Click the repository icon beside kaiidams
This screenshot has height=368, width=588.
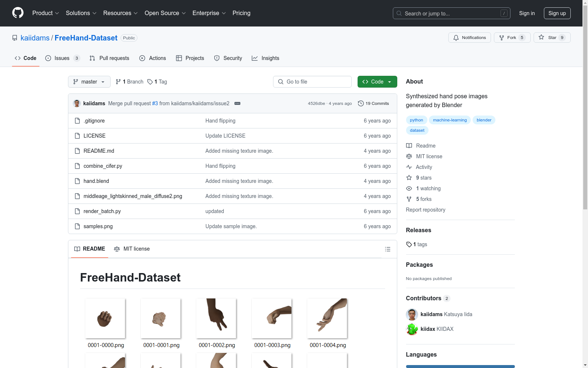15,38
